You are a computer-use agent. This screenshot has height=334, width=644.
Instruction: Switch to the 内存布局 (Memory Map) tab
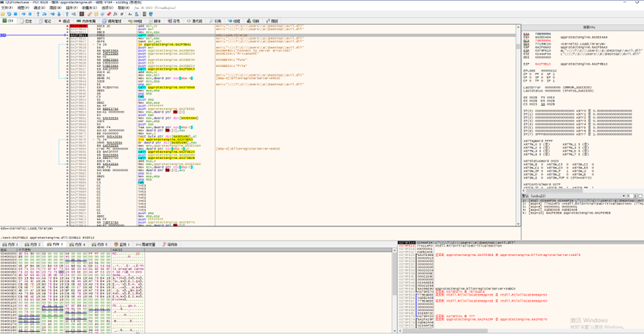(87, 21)
